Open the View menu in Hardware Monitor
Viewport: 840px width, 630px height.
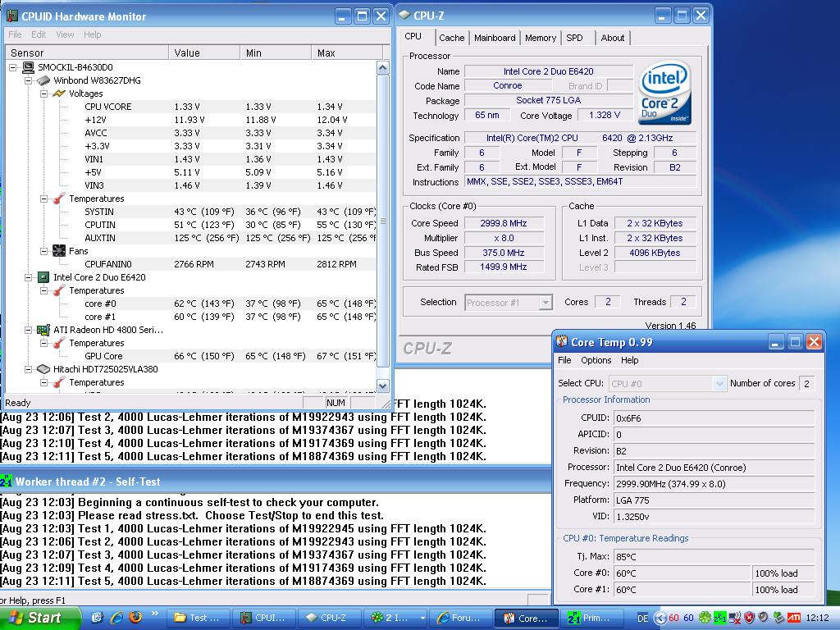coord(65,34)
